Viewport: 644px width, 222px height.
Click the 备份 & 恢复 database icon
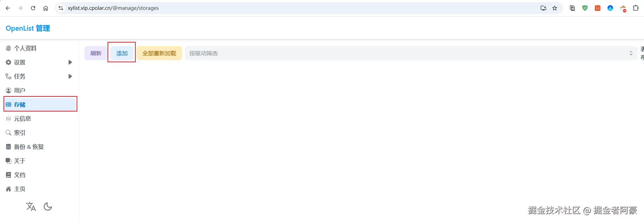pos(8,147)
